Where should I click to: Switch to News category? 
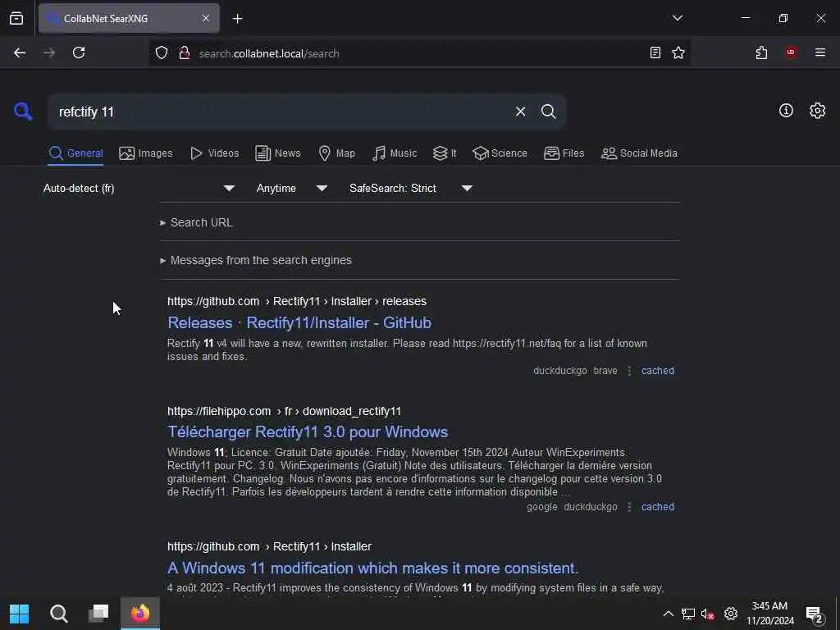point(277,153)
